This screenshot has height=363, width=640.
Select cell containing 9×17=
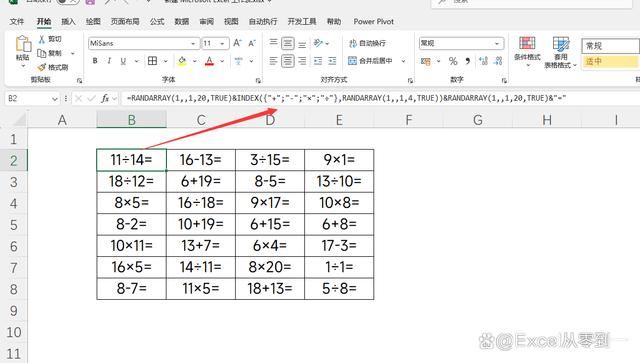[x=270, y=203]
